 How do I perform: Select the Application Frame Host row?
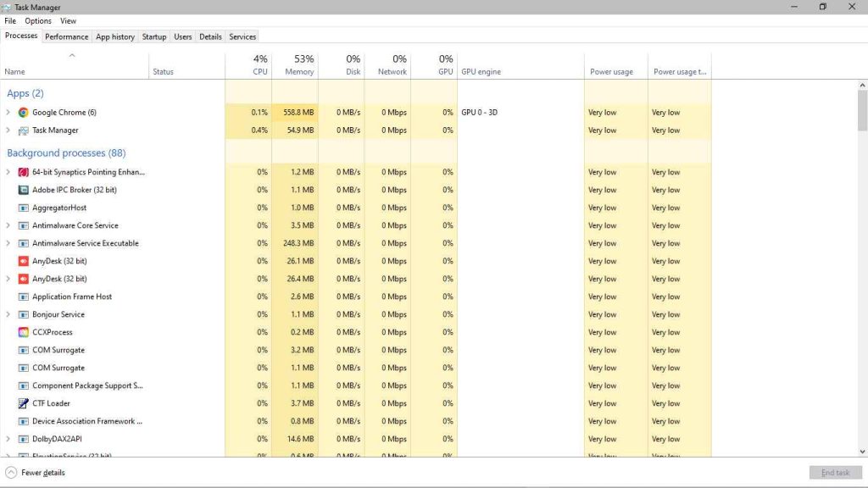(x=356, y=297)
